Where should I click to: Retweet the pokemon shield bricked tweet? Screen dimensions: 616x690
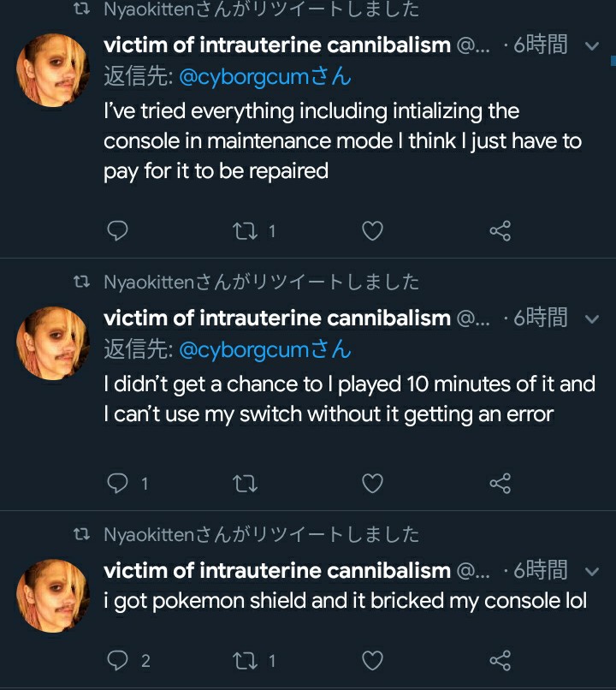tap(244, 660)
